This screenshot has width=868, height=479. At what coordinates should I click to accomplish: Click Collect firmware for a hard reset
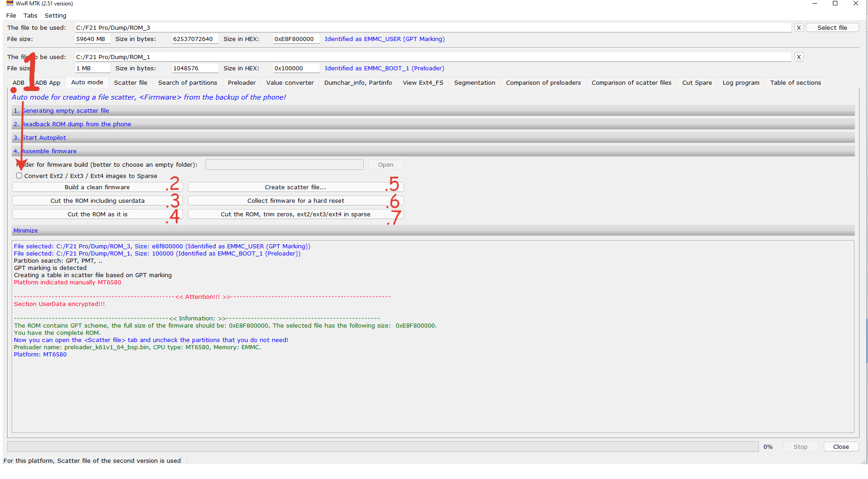(296, 201)
